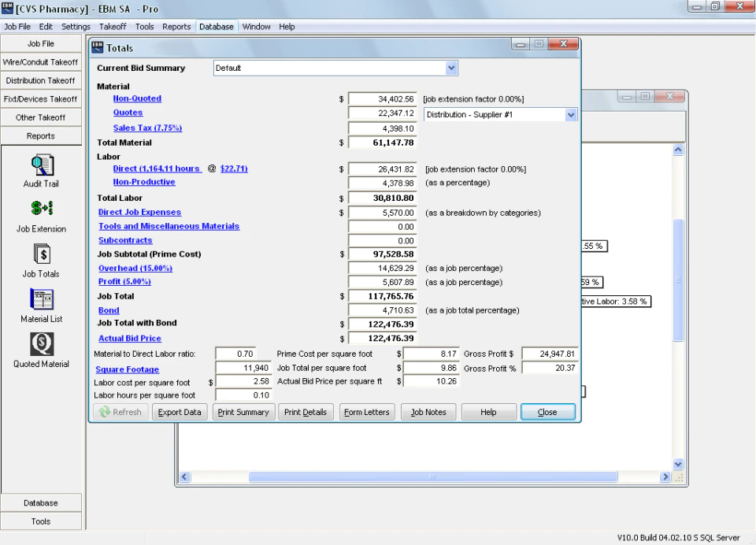Click the Material to Direct Labor ratio field
Viewport: 756px width, 545px height.
coord(235,354)
